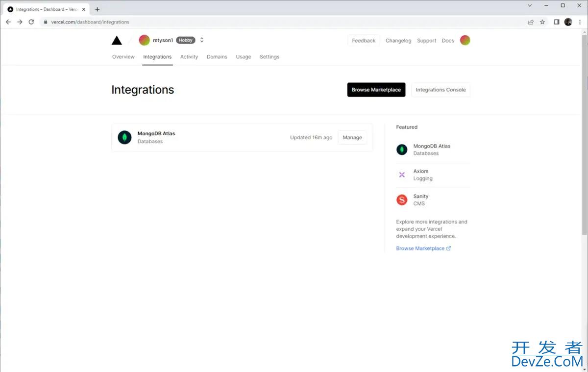Share this page icon
This screenshot has width=588, height=372.
point(531,22)
